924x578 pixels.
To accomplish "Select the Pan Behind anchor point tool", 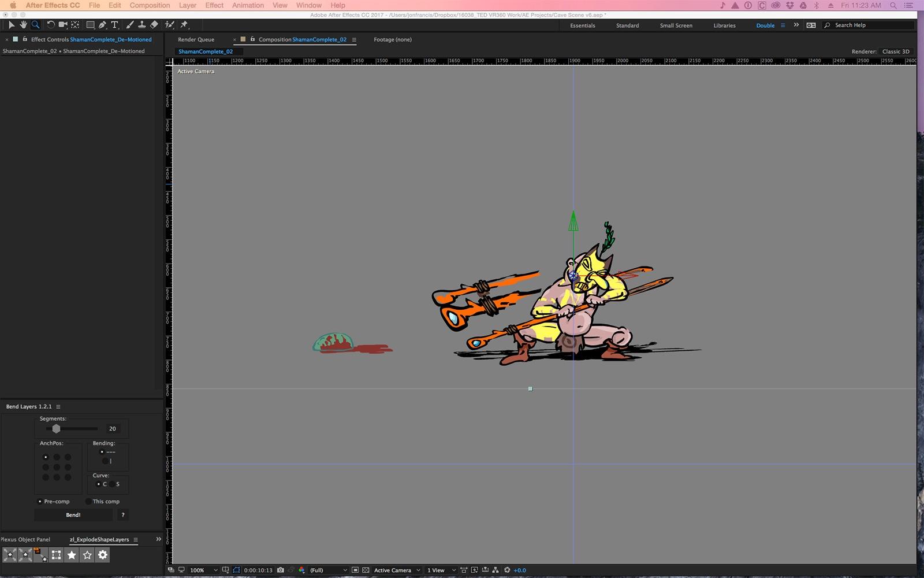I will tap(75, 25).
